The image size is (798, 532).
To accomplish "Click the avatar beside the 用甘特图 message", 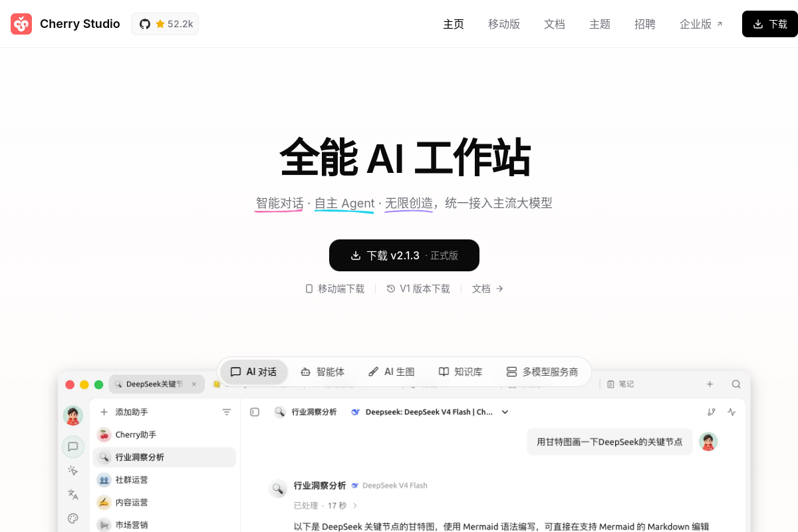I will tap(708, 442).
